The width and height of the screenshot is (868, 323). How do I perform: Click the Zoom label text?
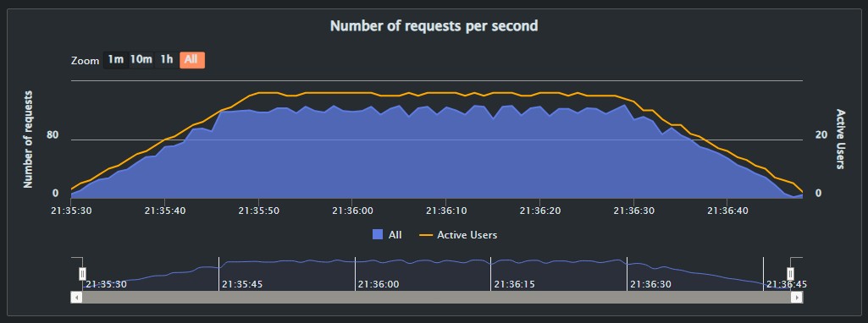pos(85,61)
